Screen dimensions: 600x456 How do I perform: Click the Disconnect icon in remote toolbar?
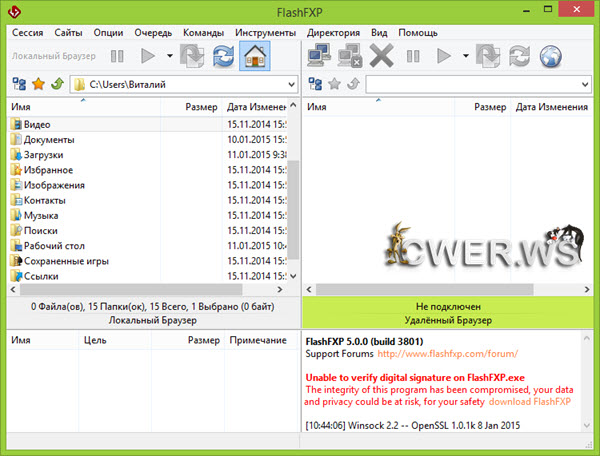pyautogui.click(x=350, y=56)
